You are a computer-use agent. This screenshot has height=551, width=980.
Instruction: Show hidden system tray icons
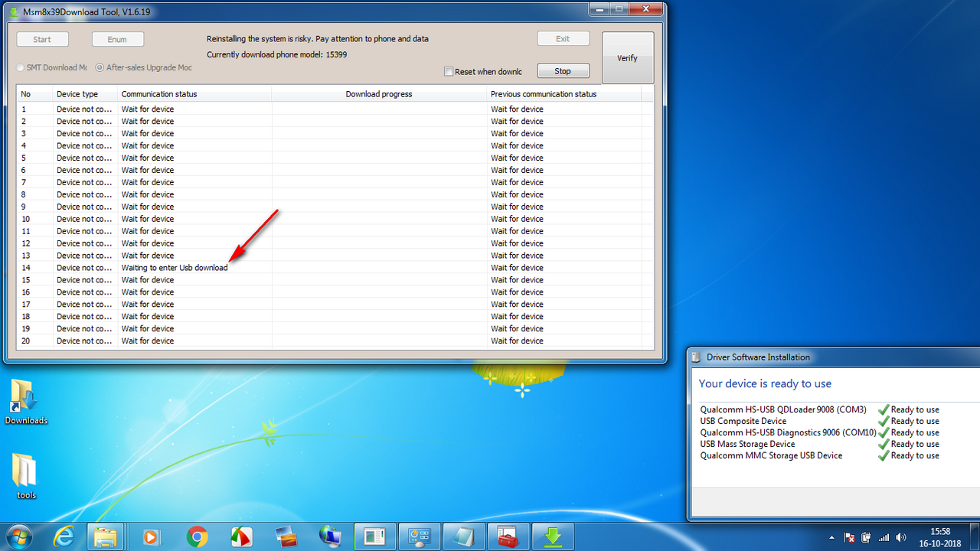pyautogui.click(x=832, y=537)
